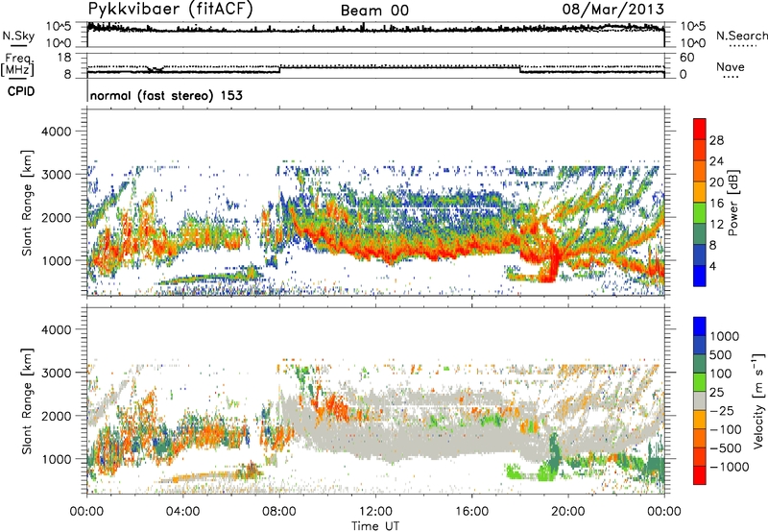Viewport: 768px width, 532px height.
Task: Click the '60' Nave axis tick
Action: tap(686, 58)
